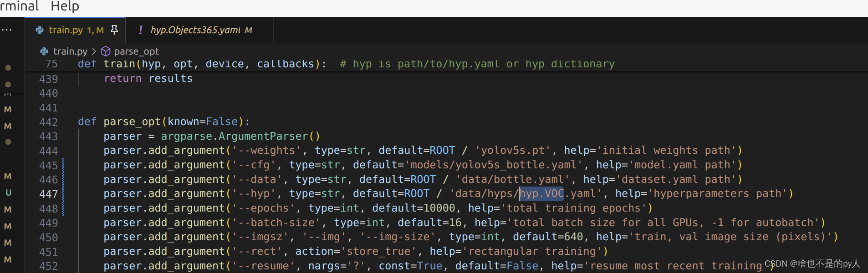Click the '--rect' argument string
This screenshot has width=868, height=273.
257,252
